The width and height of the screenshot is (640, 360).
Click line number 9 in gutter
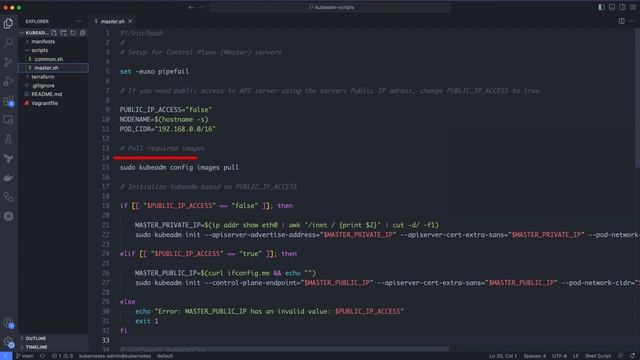[107, 110]
